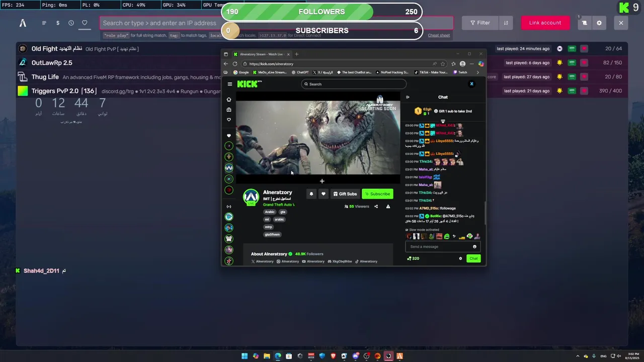Image resolution: width=644 pixels, height=362 pixels.
Task: Open browser three-dot settings menu
Action: point(471,64)
